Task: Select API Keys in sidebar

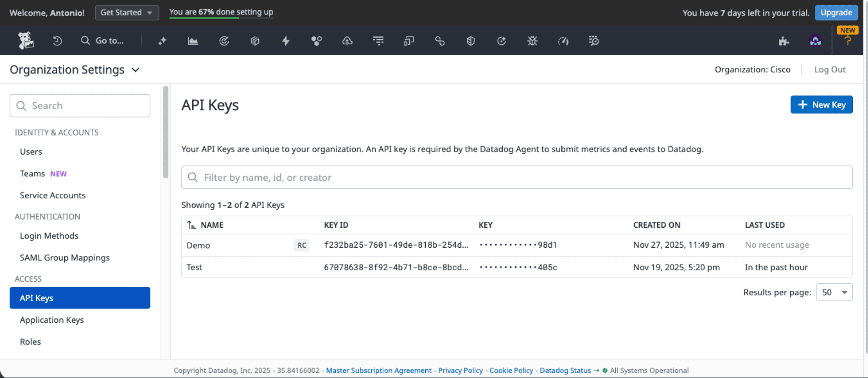Action: (x=80, y=298)
